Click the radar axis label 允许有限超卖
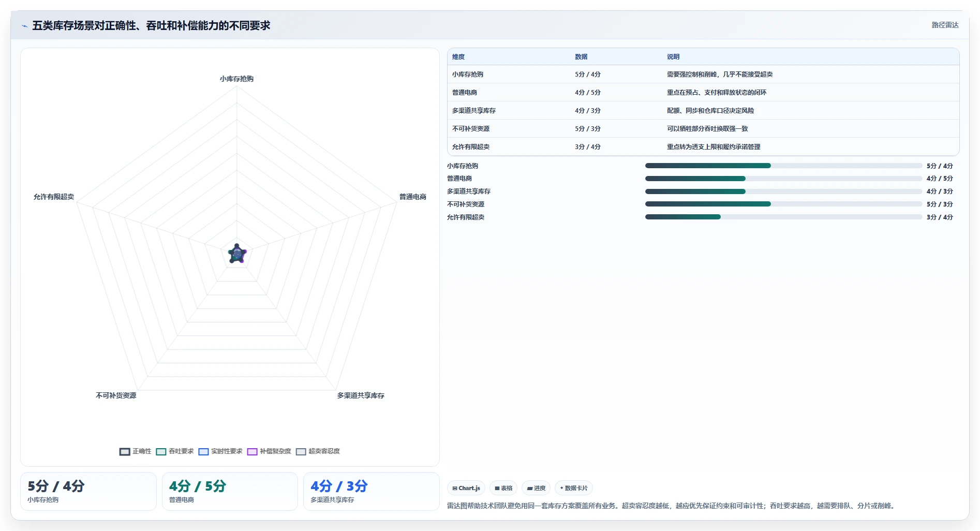This screenshot has width=980, height=531. point(54,197)
